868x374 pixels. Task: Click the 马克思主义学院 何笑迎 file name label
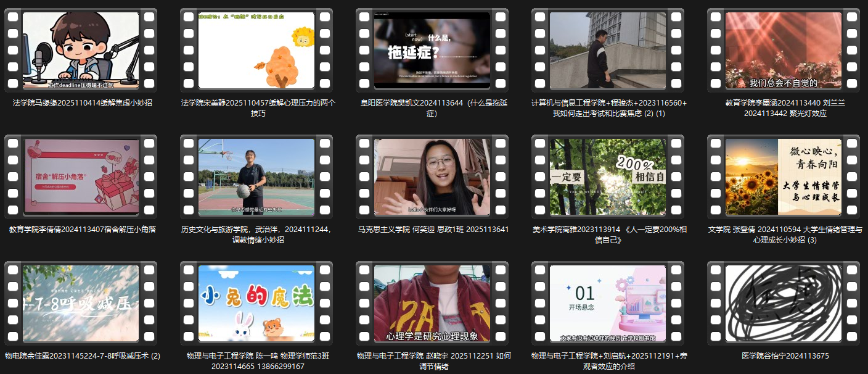[433, 230]
